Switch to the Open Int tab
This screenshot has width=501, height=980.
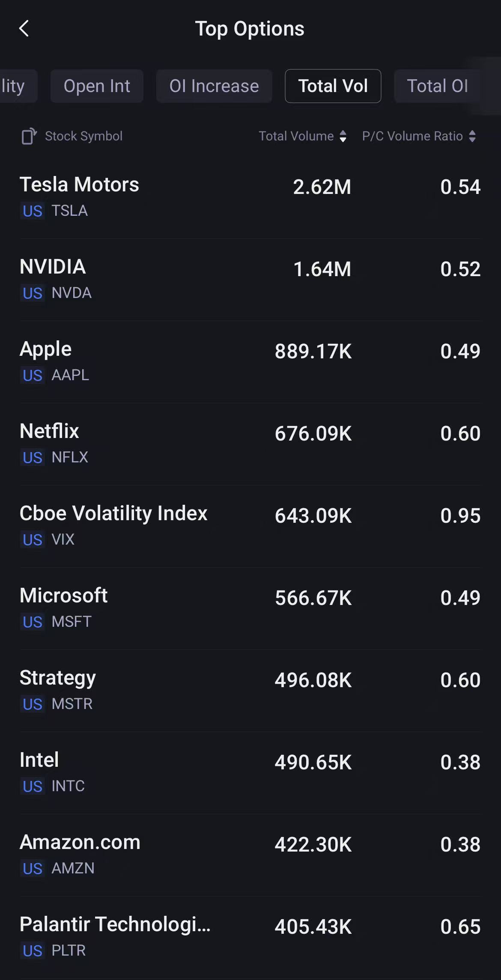click(x=97, y=86)
